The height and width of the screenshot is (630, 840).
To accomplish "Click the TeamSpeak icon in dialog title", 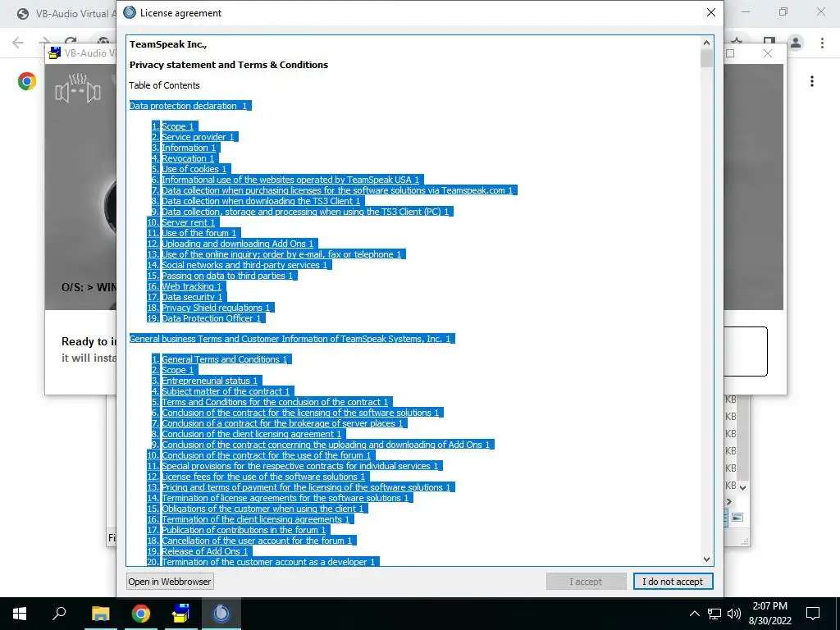I will pos(130,12).
